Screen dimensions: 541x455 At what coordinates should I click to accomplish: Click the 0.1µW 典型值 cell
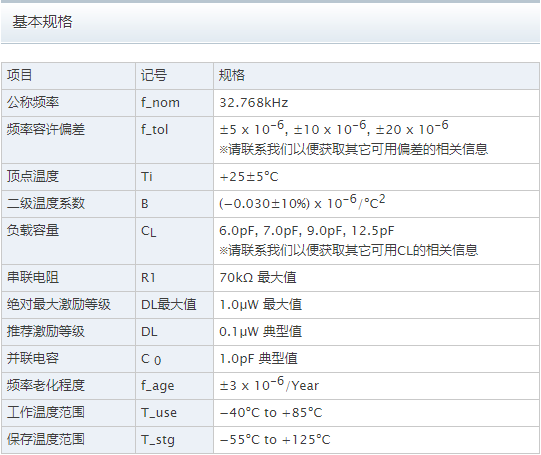(376, 332)
